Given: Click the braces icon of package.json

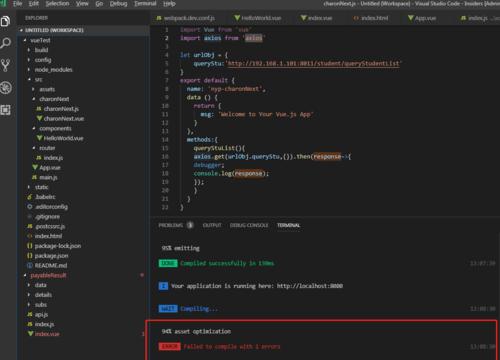Looking at the screenshot, I should coord(30,256).
